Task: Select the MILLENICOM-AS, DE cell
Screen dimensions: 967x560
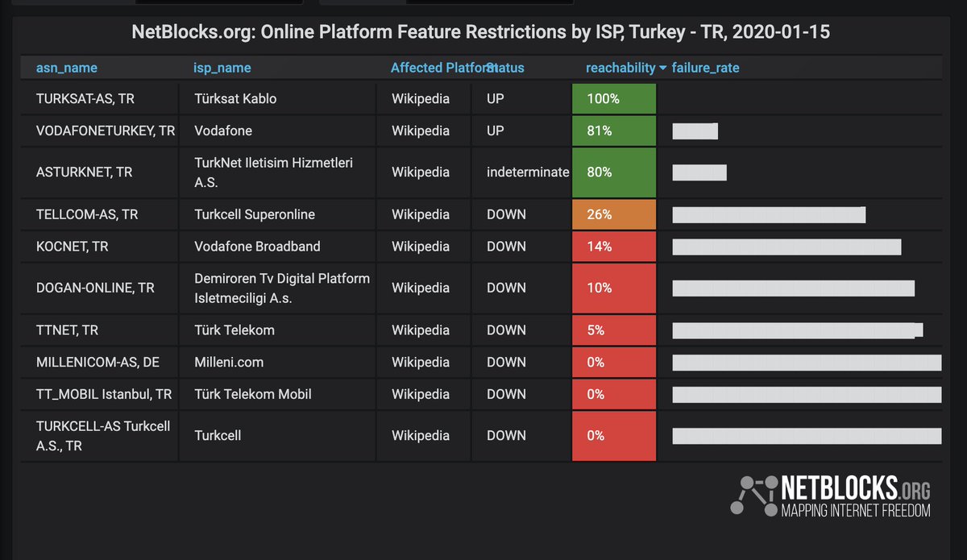Action: click(99, 363)
